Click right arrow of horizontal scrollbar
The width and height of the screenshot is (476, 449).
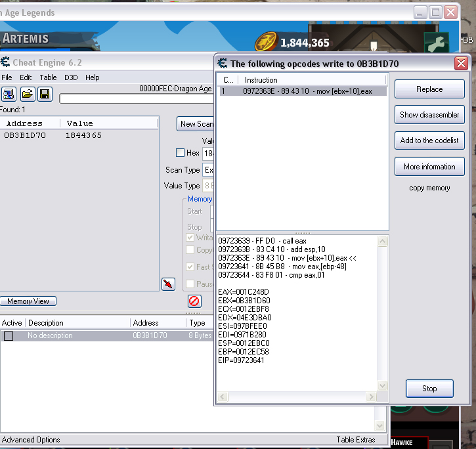[x=371, y=396]
